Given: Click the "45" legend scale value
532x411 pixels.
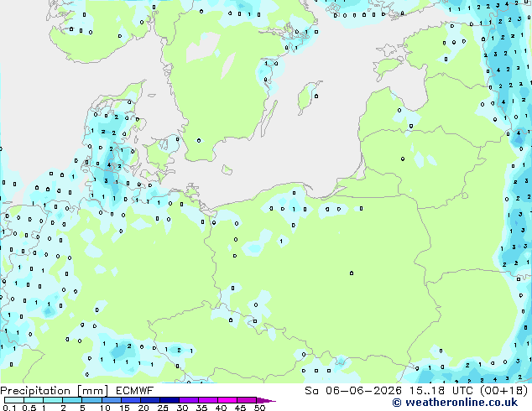Looking at the screenshot, I should pos(240,408).
